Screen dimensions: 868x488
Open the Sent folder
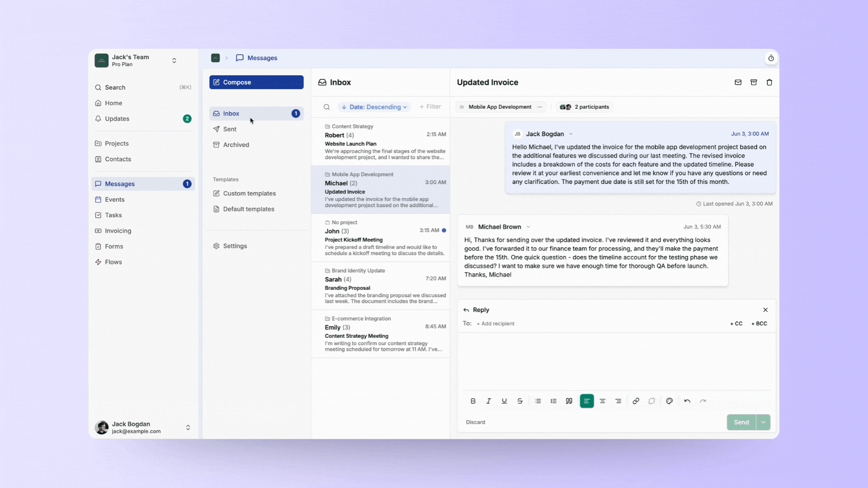click(x=230, y=129)
